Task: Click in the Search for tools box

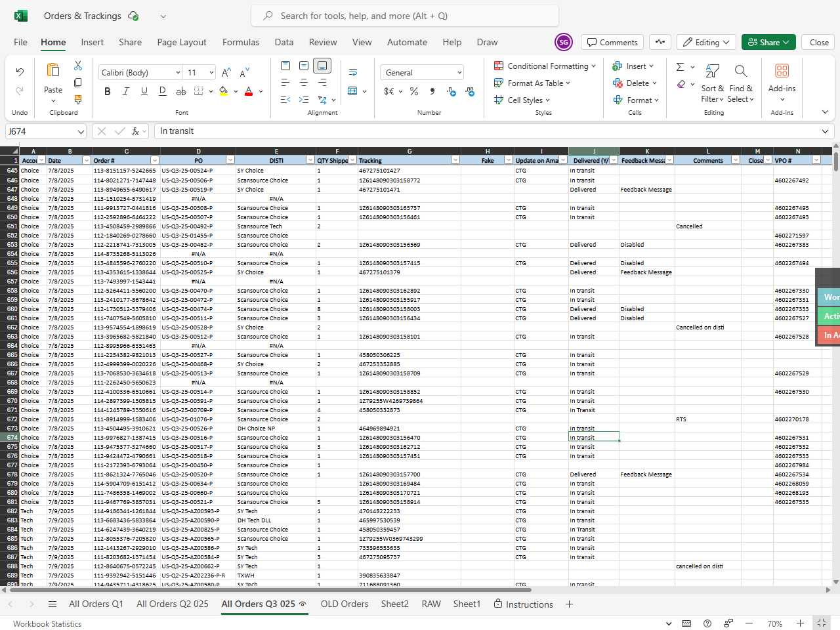Action: click(405, 16)
